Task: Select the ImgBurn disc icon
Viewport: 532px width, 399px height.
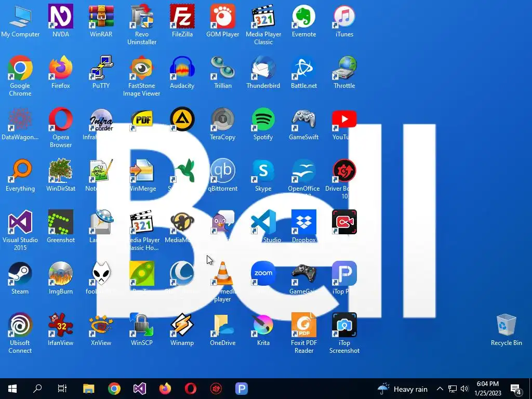Action: click(x=61, y=273)
